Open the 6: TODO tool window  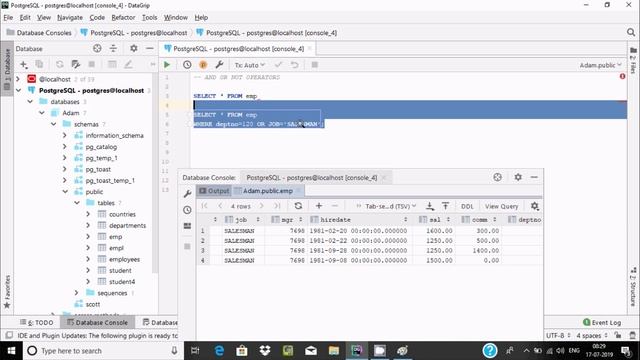[x=37, y=322]
